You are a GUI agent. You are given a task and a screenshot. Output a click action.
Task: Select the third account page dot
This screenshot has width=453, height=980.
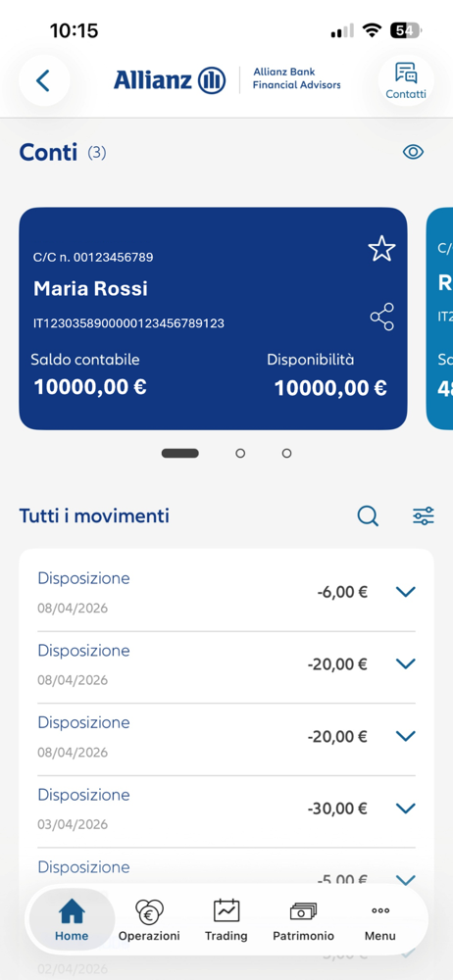[x=286, y=454]
